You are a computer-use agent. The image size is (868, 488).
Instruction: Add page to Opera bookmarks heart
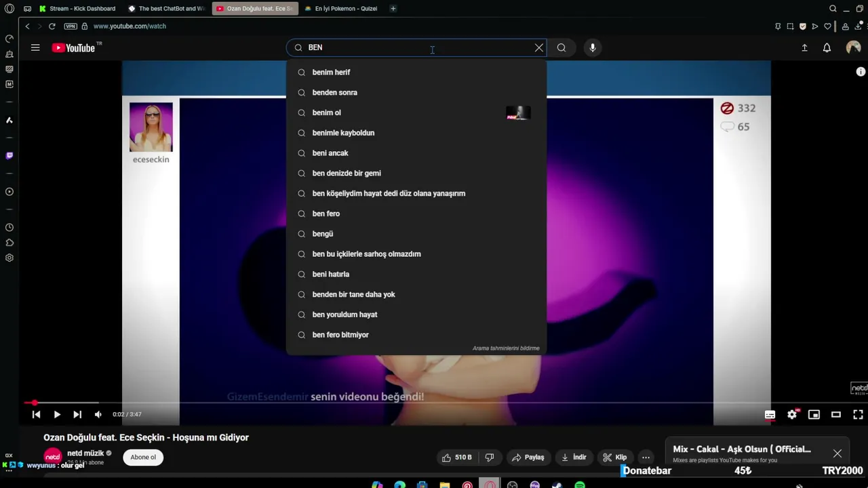click(x=827, y=26)
